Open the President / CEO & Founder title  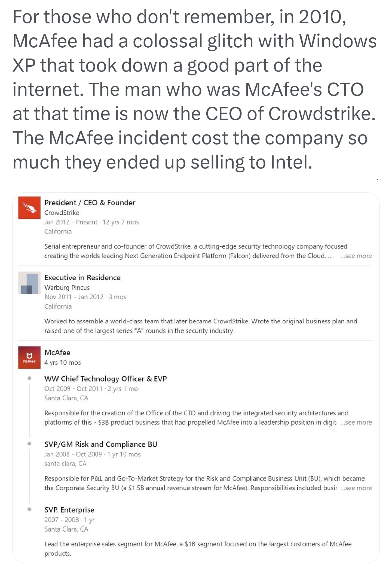tap(90, 203)
